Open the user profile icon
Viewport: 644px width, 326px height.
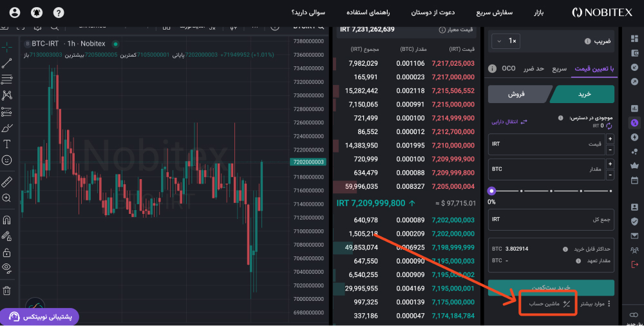click(15, 13)
